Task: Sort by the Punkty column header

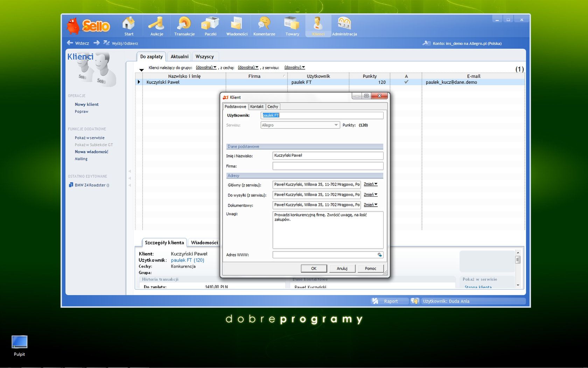Action: coord(370,76)
